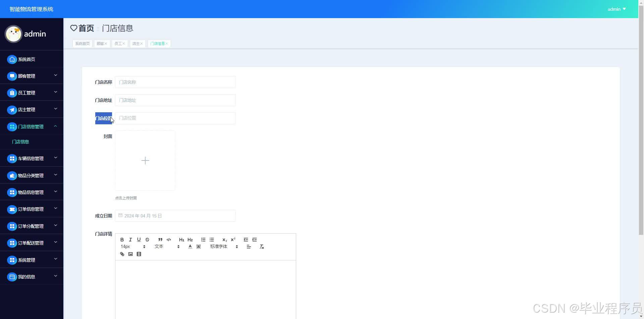This screenshot has height=319, width=644.
Task: Collapse the 门店信息管理 sidebar menu
Action: 32,126
